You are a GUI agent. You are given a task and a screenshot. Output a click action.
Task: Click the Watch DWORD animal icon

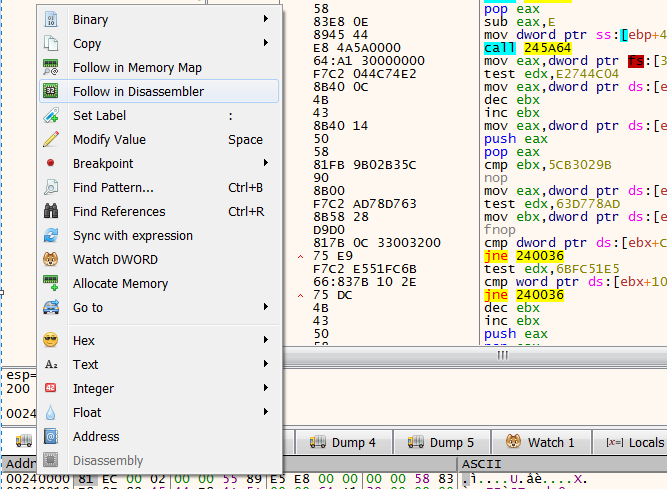(x=51, y=259)
